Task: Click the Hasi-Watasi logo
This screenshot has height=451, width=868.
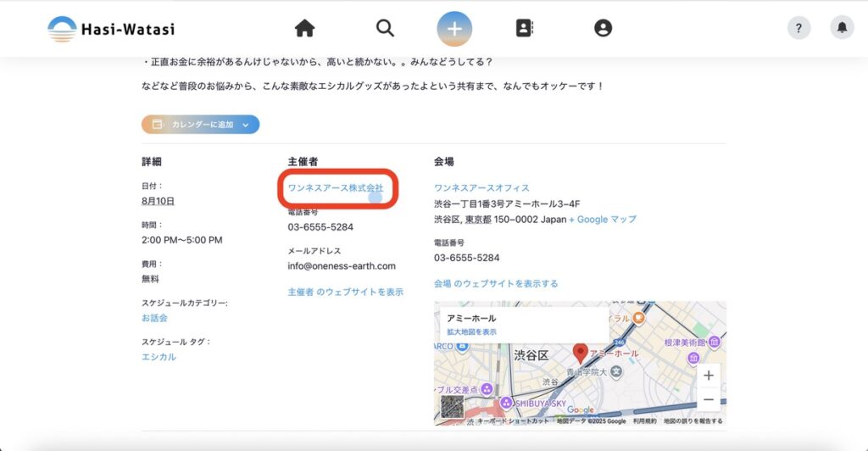Action: point(111,30)
